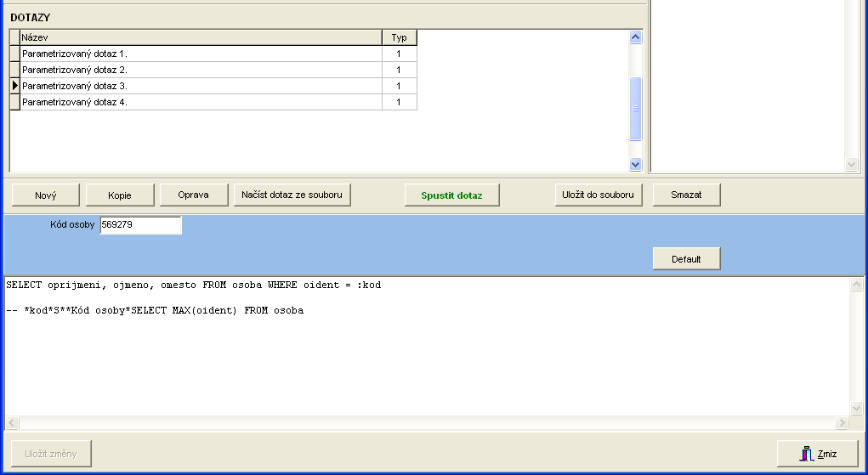Select row Parametrizovaný dotaz 2.
This screenshot has height=475, width=868.
(x=201, y=70)
